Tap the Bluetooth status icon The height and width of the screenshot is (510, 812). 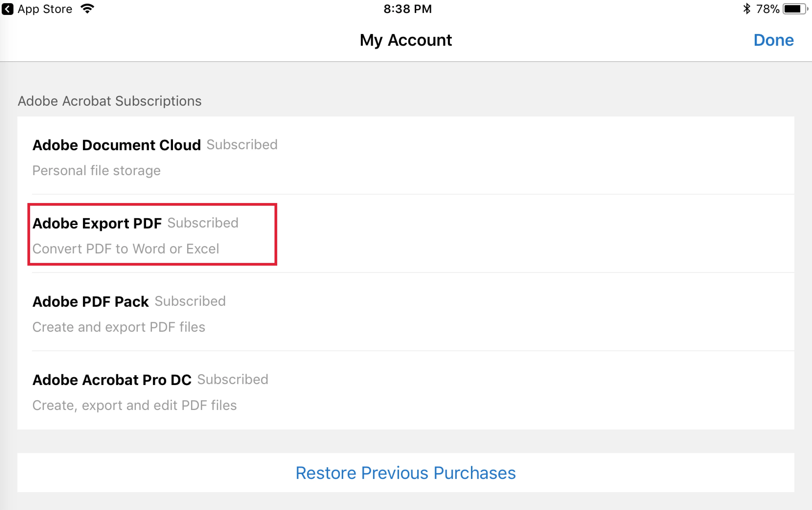click(x=747, y=9)
